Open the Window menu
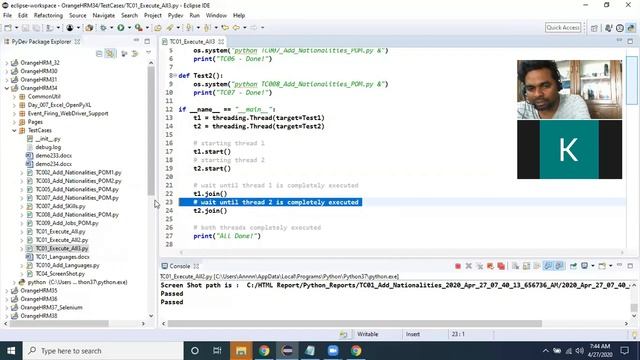The image size is (640, 360). (216, 16)
